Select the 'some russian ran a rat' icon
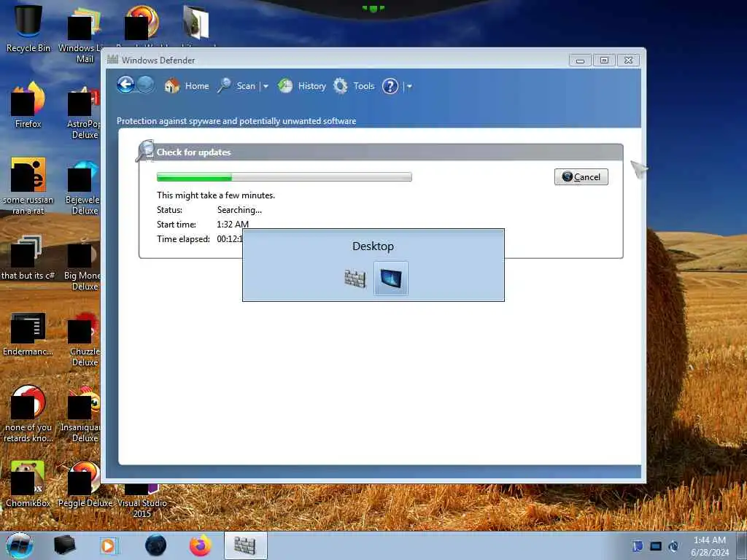 pyautogui.click(x=28, y=186)
